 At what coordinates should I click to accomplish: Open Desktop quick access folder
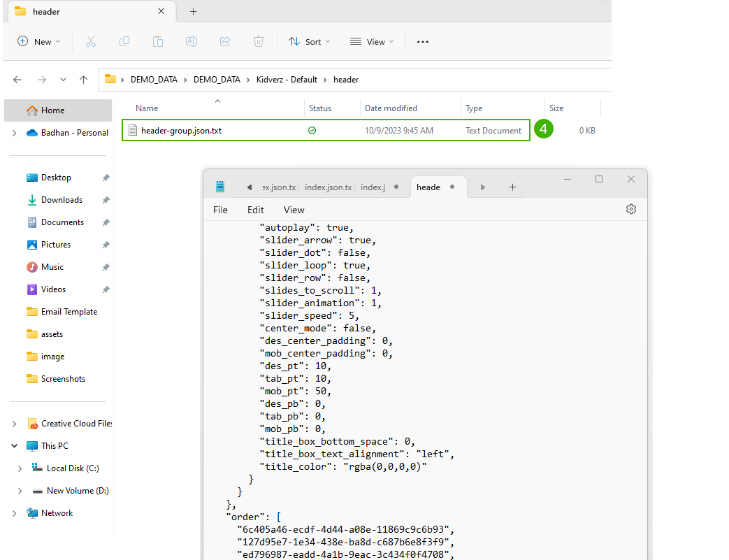pyautogui.click(x=56, y=178)
